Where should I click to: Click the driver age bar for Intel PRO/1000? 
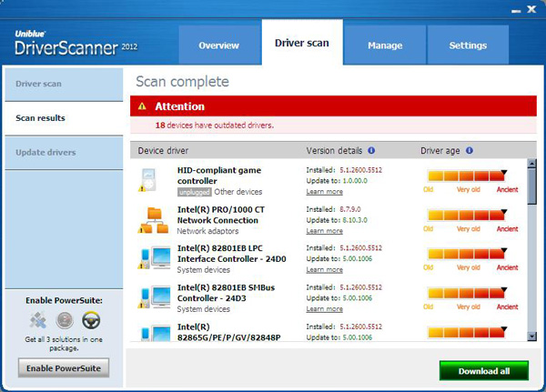coord(467,215)
